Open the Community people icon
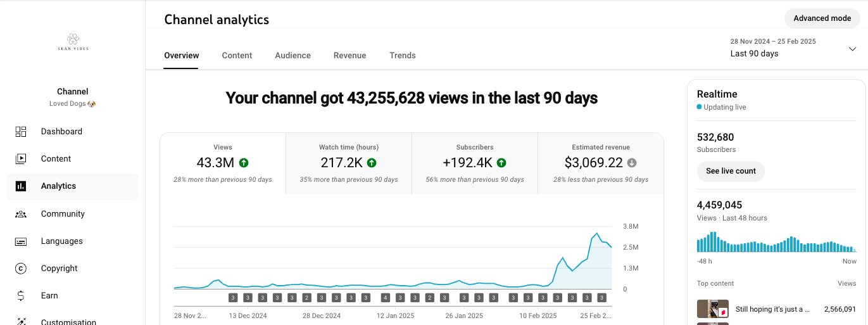Viewport: 868px width, 325px height. [x=21, y=214]
